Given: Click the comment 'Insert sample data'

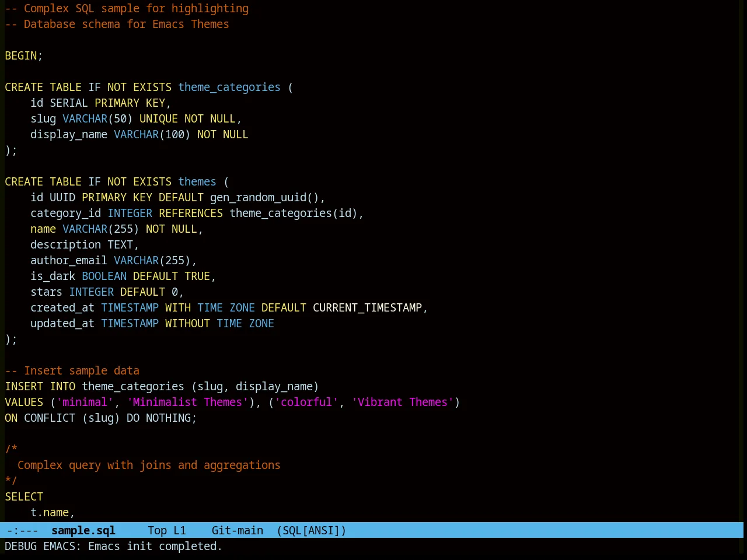Looking at the screenshot, I should (x=82, y=370).
